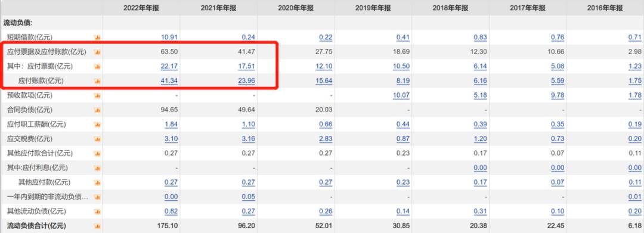644x233 pixels.
Task: Open the chart icon for 其中：应付票据 row
Action: coord(97,67)
